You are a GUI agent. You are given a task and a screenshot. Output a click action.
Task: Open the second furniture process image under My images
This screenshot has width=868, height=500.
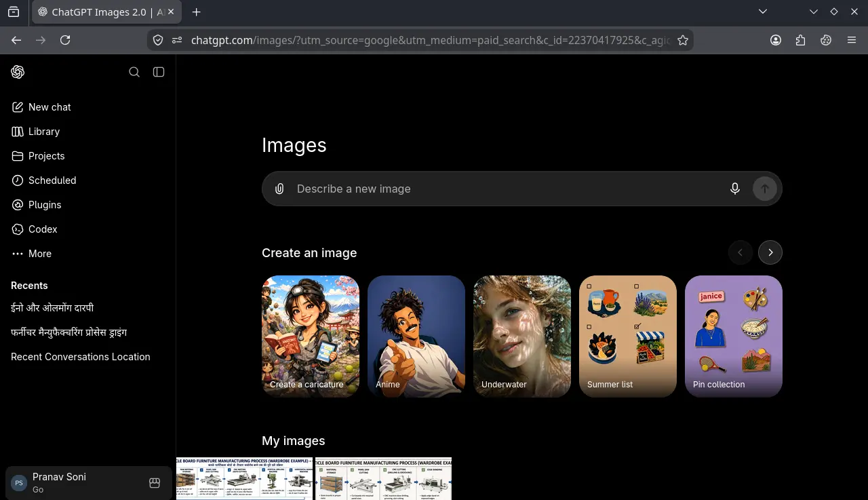(x=383, y=479)
